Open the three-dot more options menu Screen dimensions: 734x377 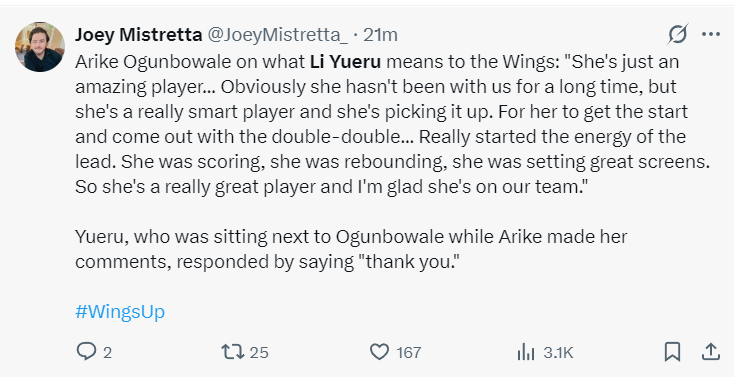pos(711,34)
